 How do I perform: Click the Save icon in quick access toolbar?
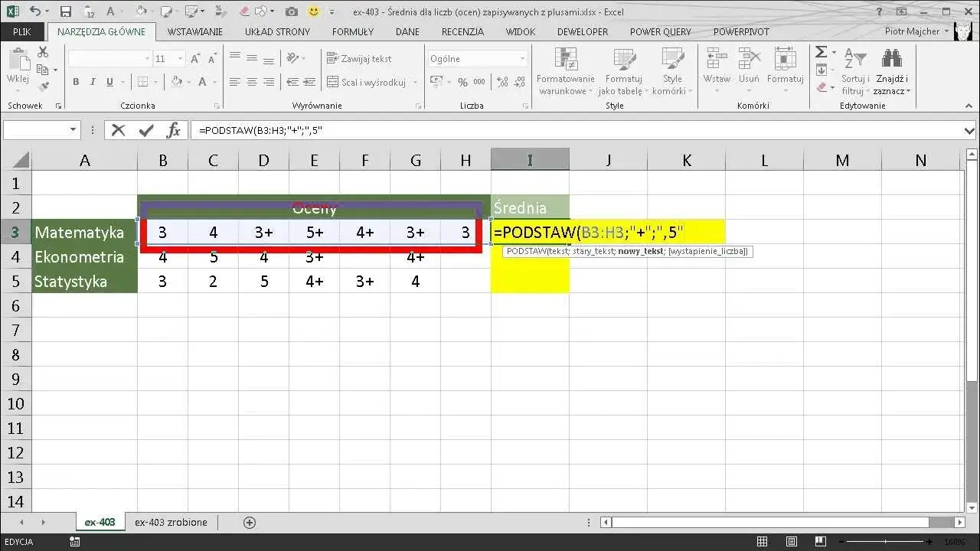pos(66,11)
